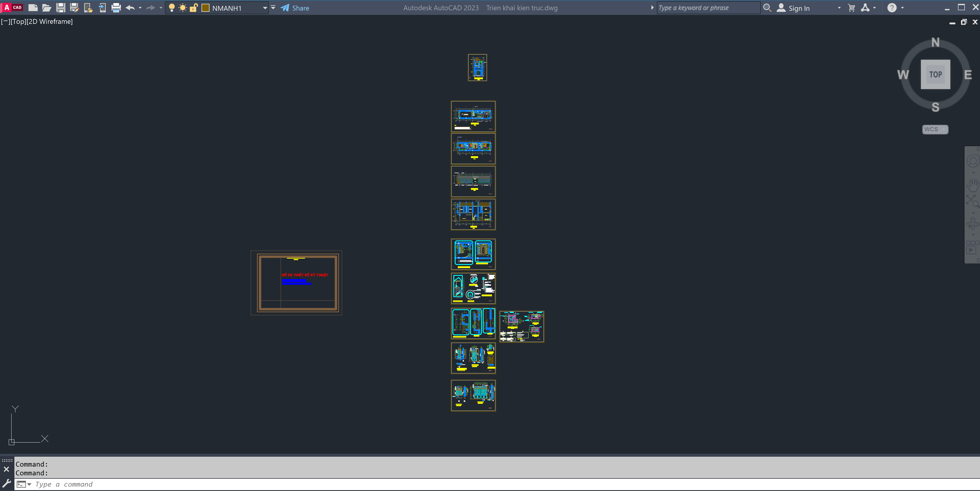Viewport: 980px width, 491px height.
Task: Expand the NMANH1 layer dropdown
Action: coord(265,8)
